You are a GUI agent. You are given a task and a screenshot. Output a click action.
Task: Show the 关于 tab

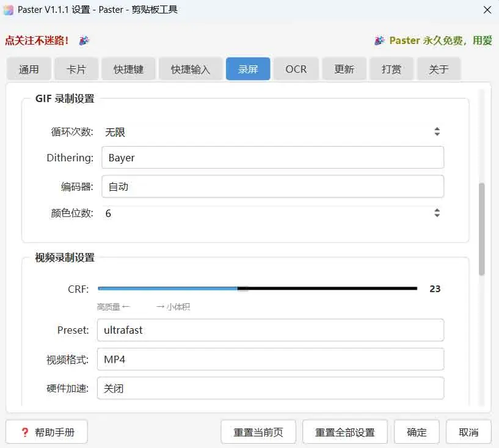[x=439, y=69]
